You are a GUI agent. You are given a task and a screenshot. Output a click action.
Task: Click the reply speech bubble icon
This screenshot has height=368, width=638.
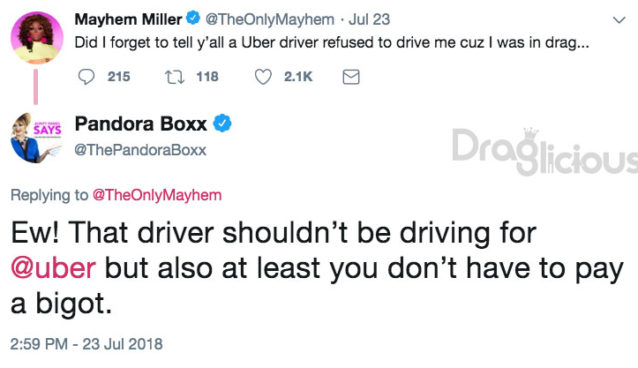[x=86, y=77]
